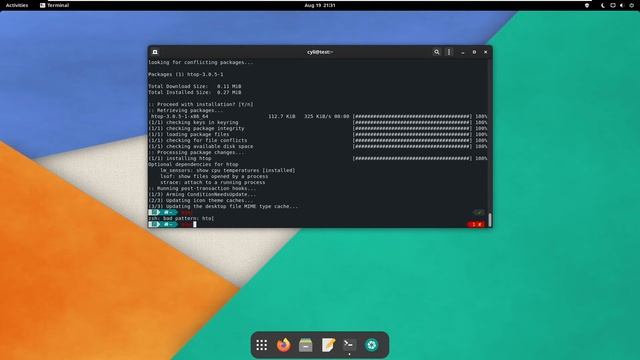This screenshot has width=640, height=360.
Task: Click the 'looking for conflicting packages...' line
Action: pos(201,62)
